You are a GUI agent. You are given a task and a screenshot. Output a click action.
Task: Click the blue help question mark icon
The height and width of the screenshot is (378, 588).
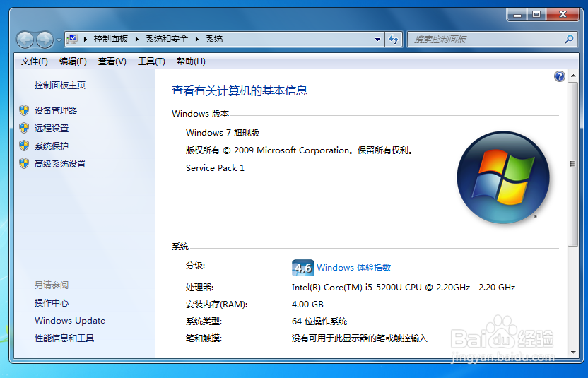click(560, 76)
